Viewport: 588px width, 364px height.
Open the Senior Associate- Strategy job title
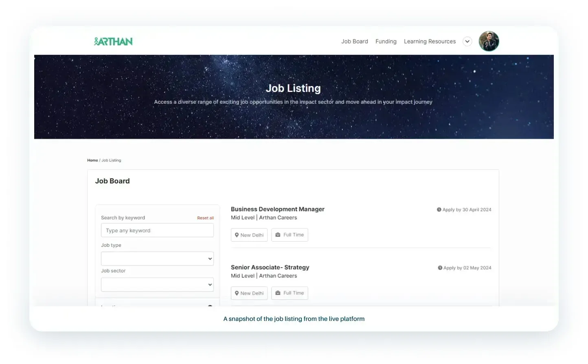[x=270, y=267]
